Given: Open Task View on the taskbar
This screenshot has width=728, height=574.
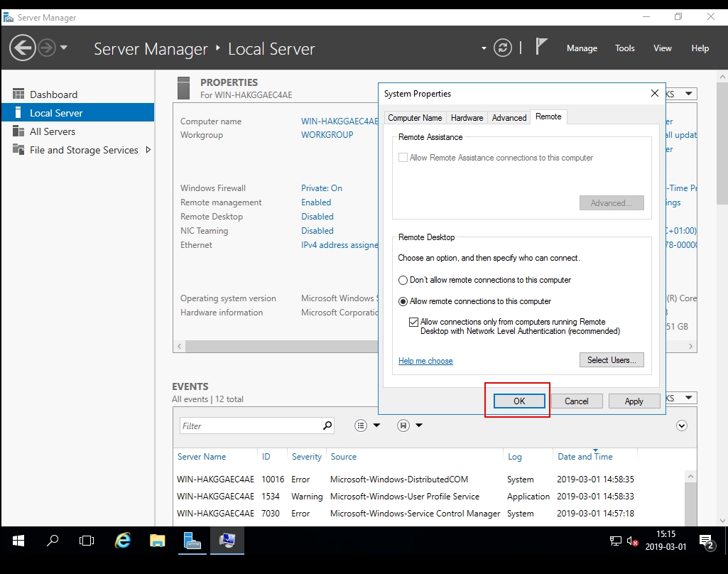Looking at the screenshot, I should pos(87,541).
